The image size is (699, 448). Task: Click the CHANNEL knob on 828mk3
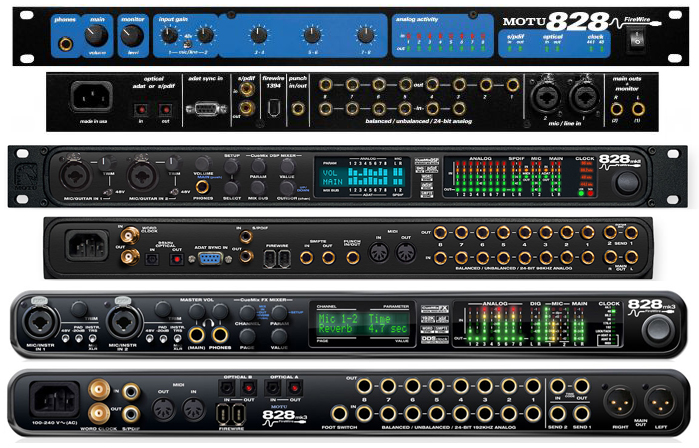pos(247,313)
